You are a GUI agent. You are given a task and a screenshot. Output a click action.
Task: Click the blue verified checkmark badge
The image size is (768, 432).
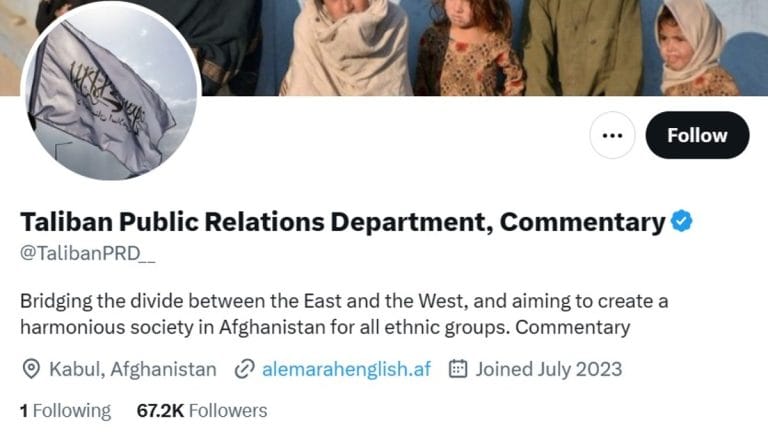(x=682, y=221)
